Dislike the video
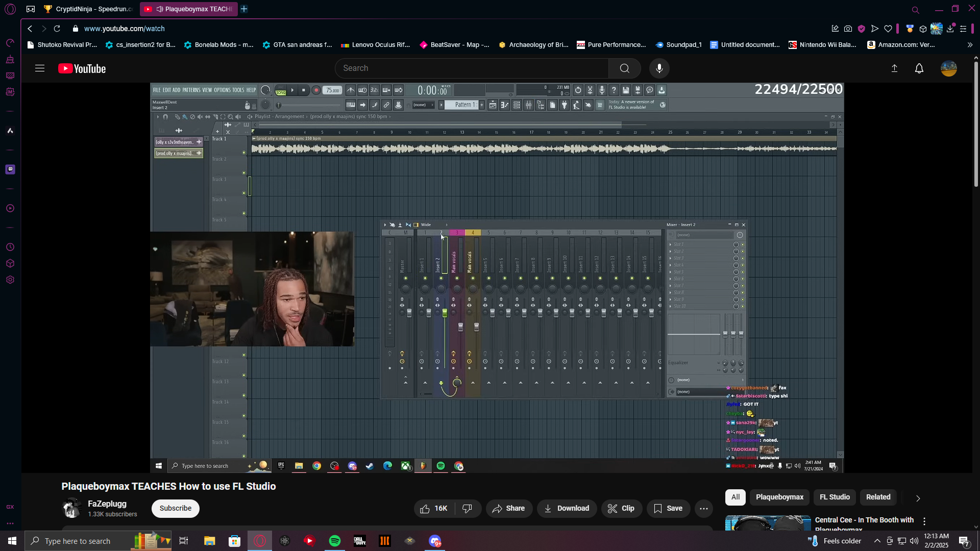Image resolution: width=980 pixels, height=551 pixels. tap(467, 508)
